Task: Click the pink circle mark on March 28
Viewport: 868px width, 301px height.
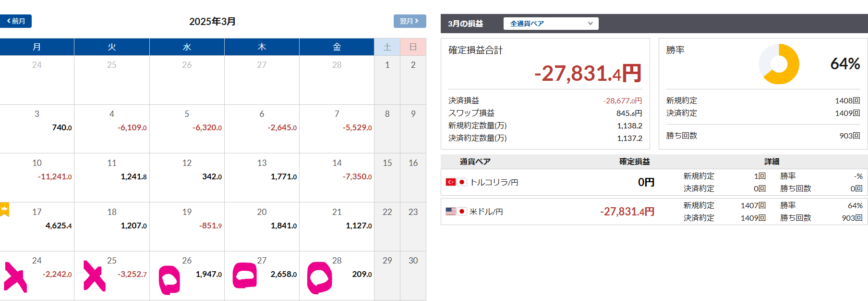Action: [319, 277]
